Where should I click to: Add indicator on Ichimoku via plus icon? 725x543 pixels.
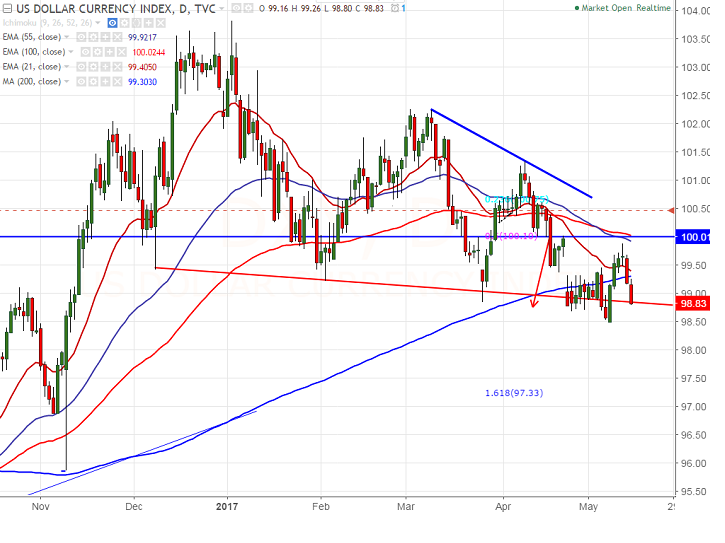pyautogui.click(x=148, y=23)
